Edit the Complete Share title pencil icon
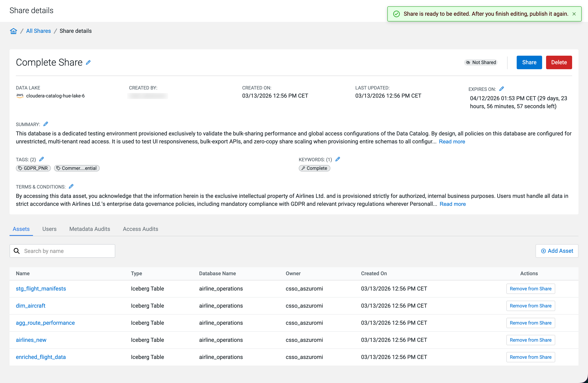Image resolution: width=588 pixels, height=383 pixels. coord(88,63)
